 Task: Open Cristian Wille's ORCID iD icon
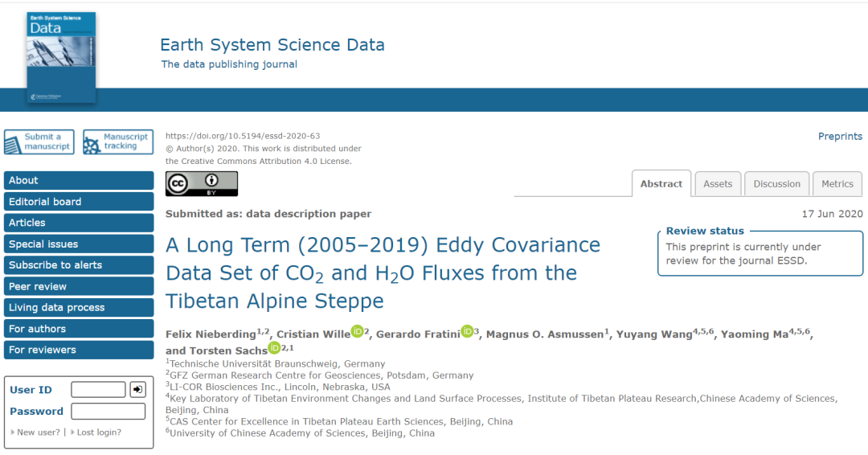click(x=357, y=331)
